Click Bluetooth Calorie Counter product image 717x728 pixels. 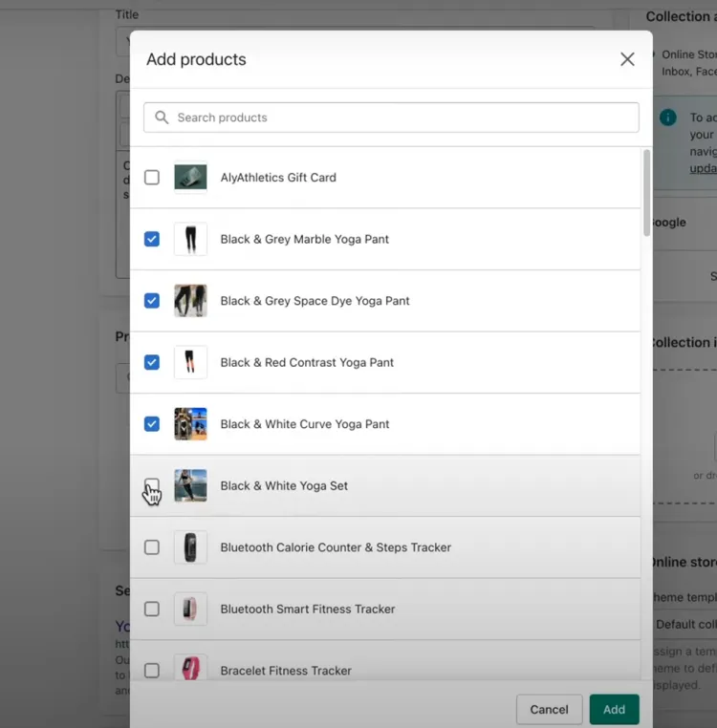[x=190, y=547]
